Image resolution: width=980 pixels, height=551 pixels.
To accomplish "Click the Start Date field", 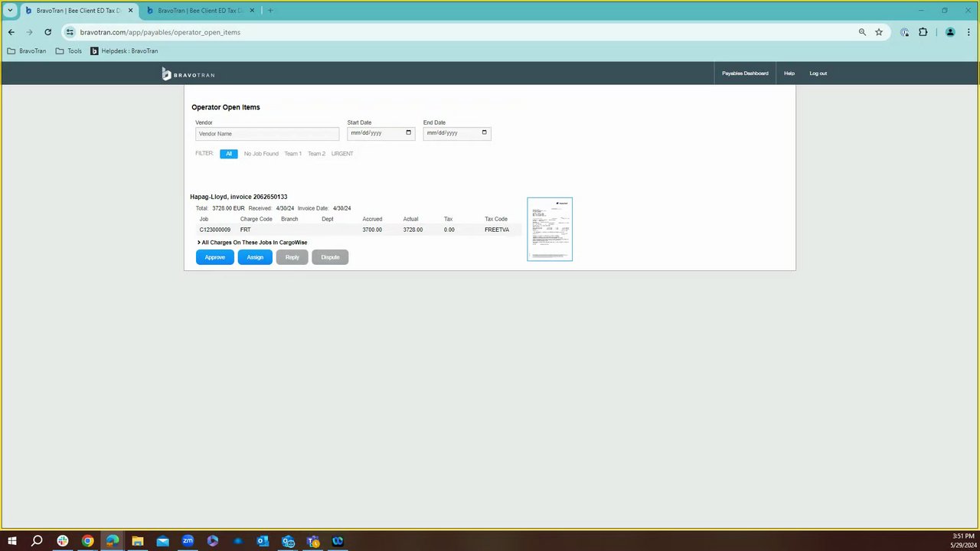I will click(x=381, y=133).
